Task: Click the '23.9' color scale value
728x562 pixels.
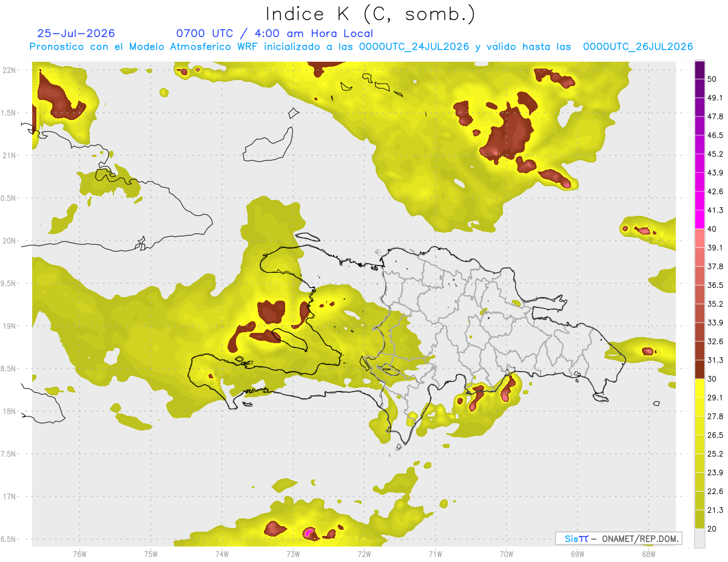Action: (x=715, y=472)
